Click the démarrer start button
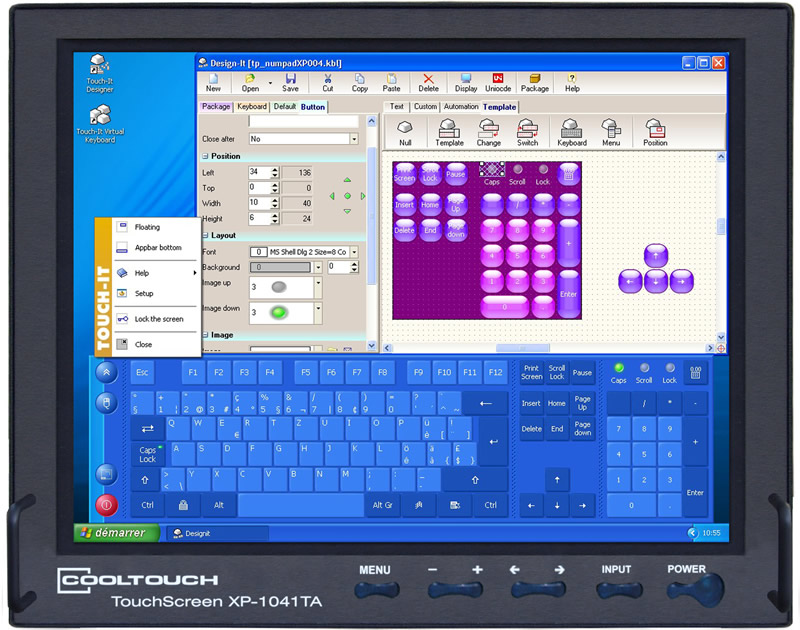The height and width of the screenshot is (630, 800). pyautogui.click(x=117, y=533)
